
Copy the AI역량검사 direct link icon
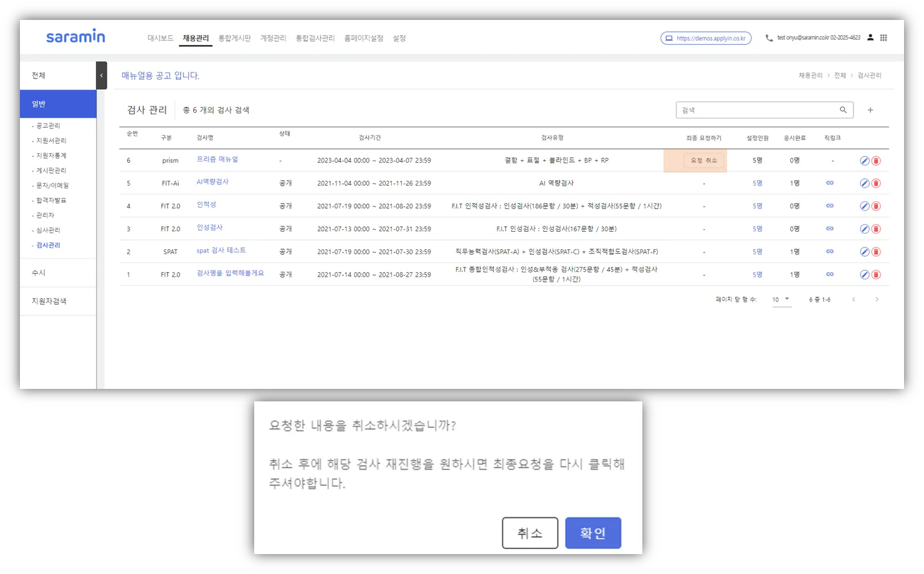click(830, 183)
